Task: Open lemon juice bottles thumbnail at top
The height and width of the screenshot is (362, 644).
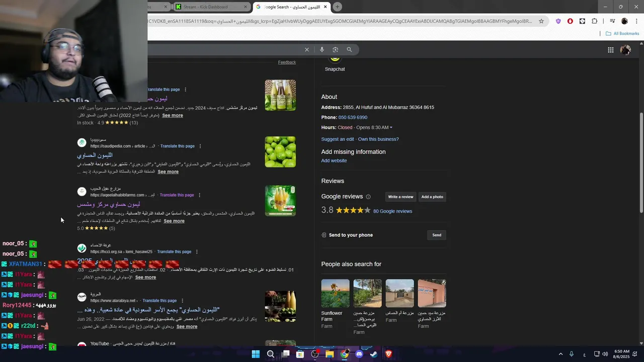Action: [x=280, y=95]
